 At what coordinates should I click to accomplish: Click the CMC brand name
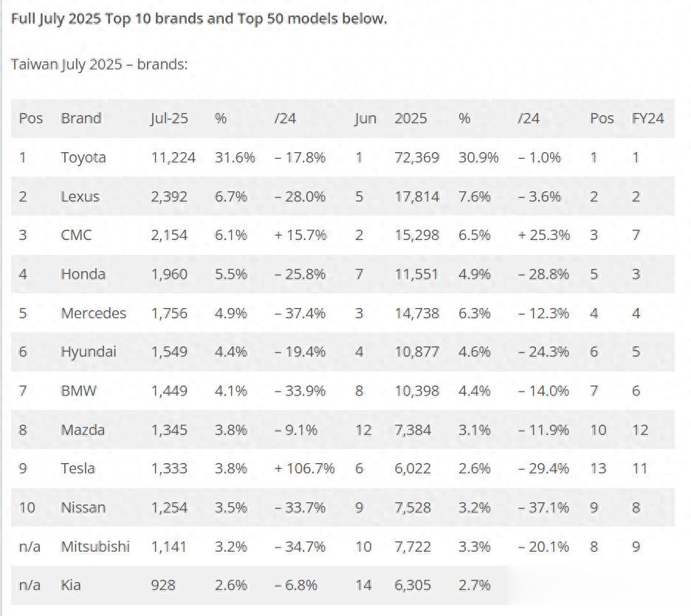pyautogui.click(x=76, y=235)
